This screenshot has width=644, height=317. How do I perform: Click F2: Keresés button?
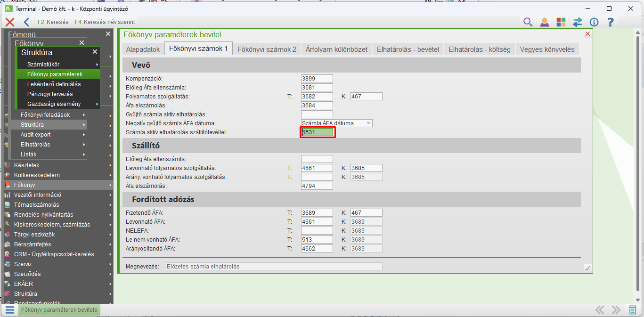tap(53, 22)
